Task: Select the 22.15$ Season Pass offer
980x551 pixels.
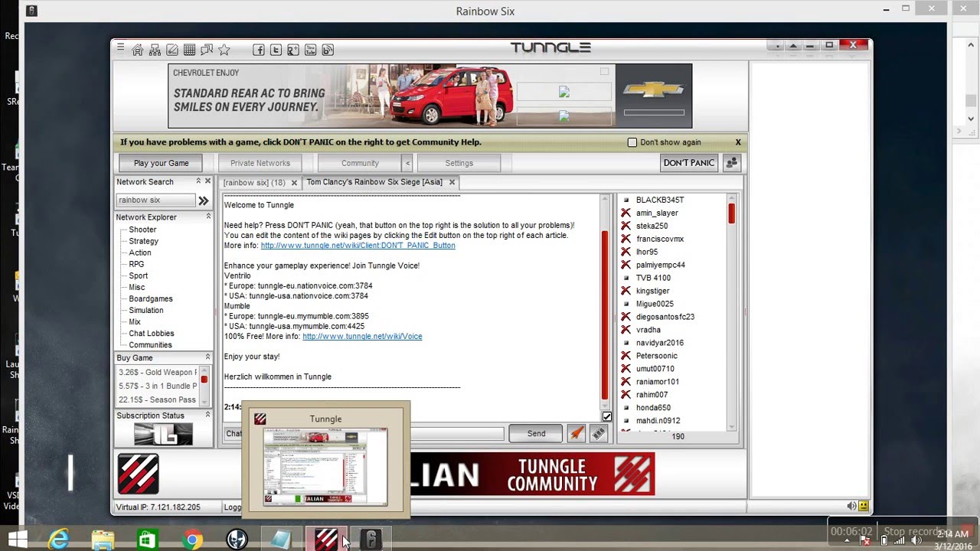Action: click(x=158, y=399)
